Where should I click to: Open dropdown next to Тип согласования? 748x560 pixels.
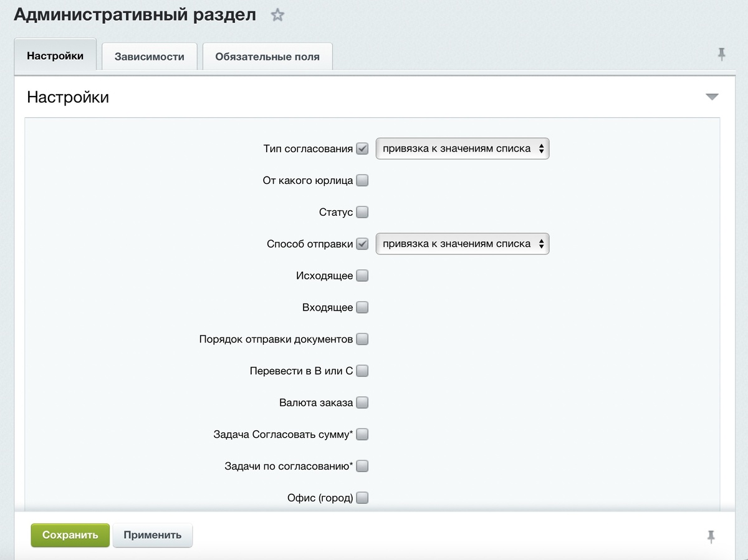click(x=463, y=149)
